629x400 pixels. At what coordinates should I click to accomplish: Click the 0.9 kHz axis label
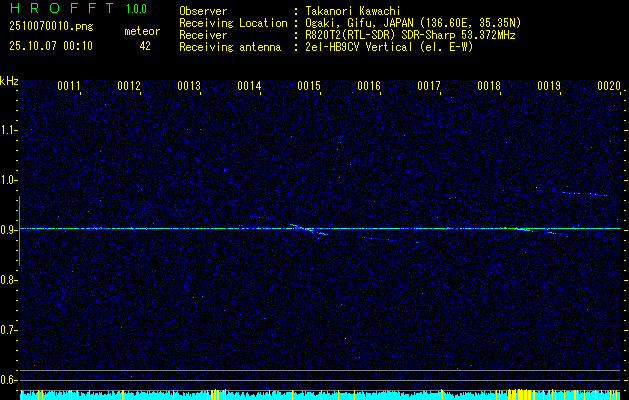pos(9,230)
